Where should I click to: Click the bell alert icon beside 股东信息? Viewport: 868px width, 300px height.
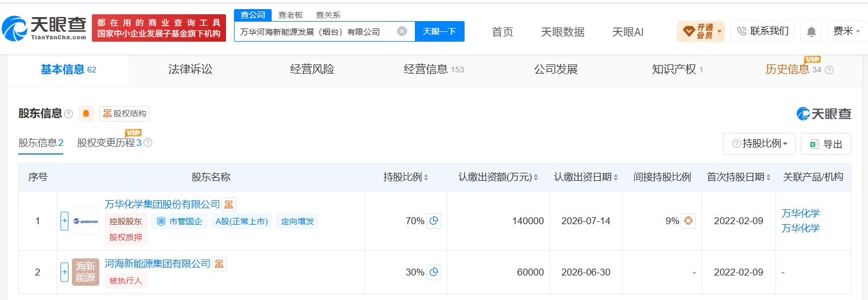[x=86, y=113]
